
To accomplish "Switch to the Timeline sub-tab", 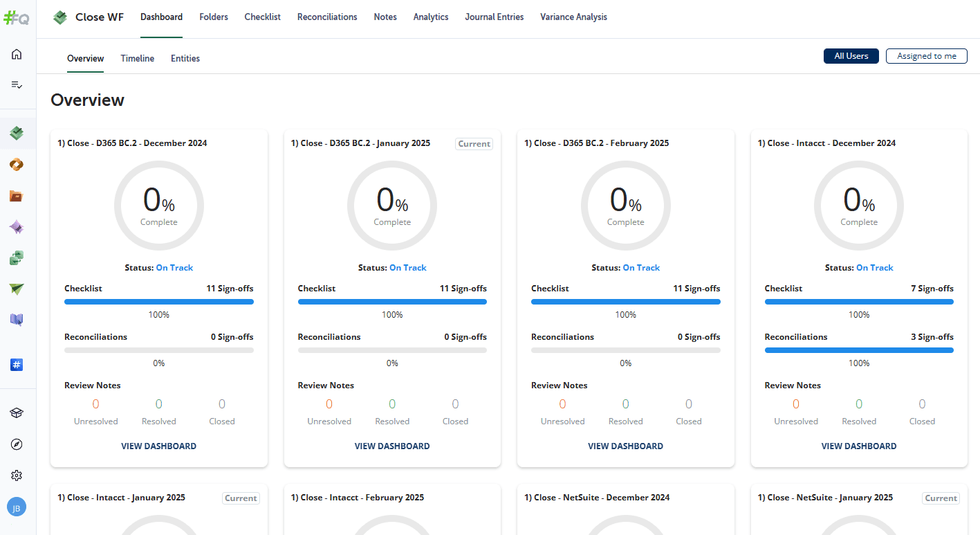I will 138,59.
